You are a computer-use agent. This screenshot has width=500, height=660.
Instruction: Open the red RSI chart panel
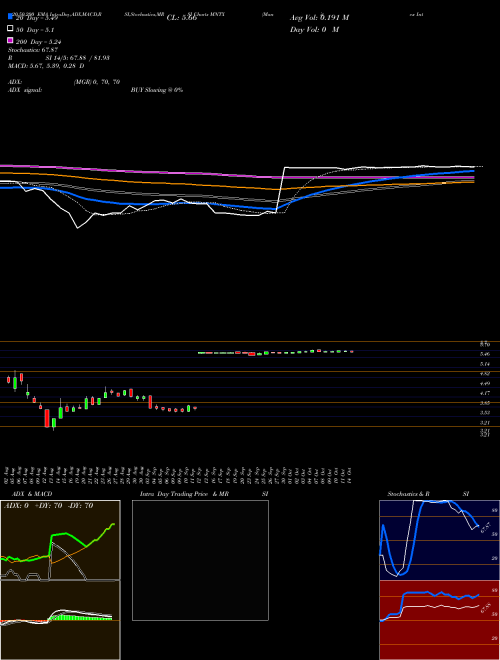point(439,620)
